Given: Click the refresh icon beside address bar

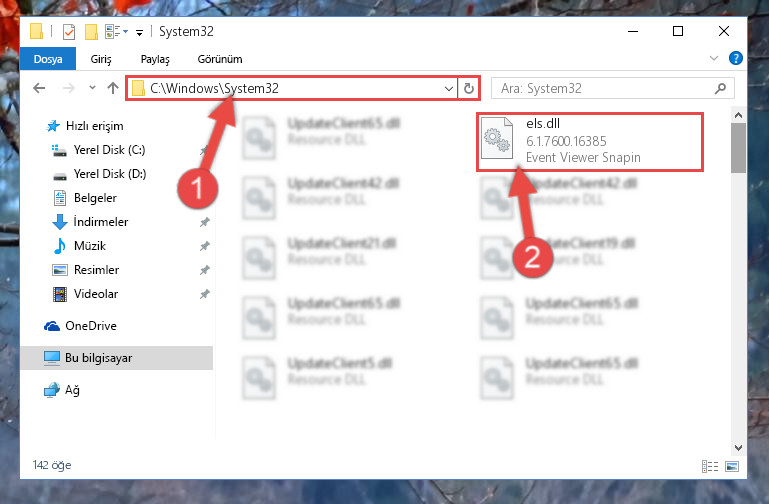Looking at the screenshot, I should point(469,88).
